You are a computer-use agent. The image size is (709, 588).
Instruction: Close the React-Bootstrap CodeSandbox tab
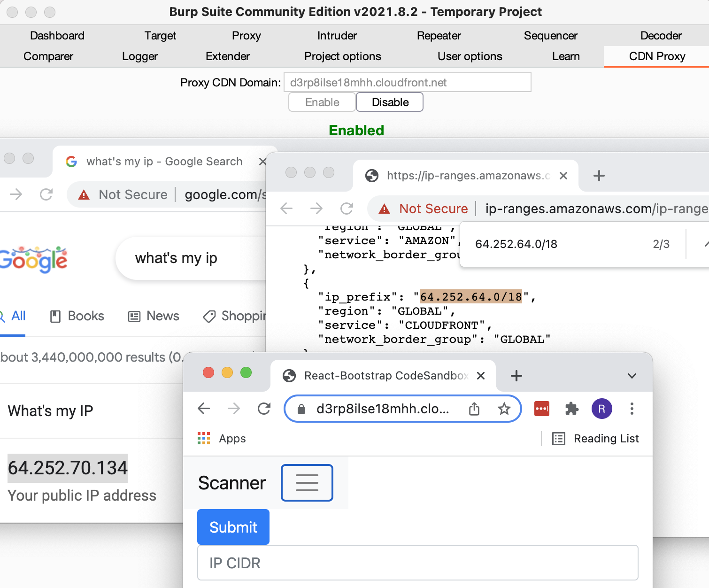pos(481,376)
